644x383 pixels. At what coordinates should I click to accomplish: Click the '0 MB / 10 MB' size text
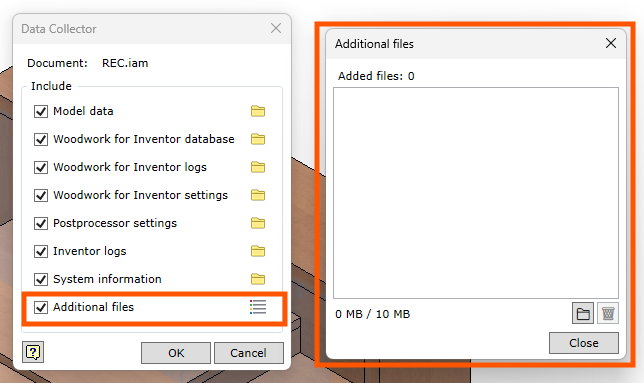[x=373, y=314]
